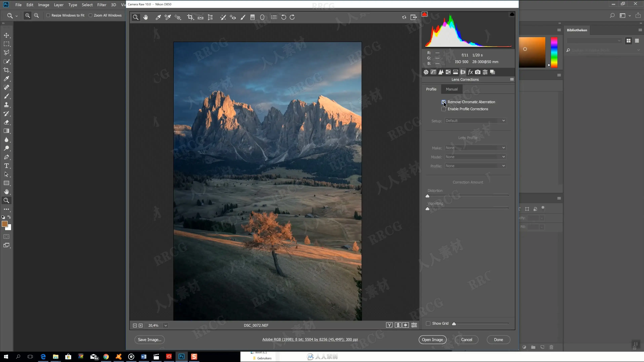The image size is (644, 362).
Task: Open the zoom level 20,4% dropdown
Action: [166, 326]
